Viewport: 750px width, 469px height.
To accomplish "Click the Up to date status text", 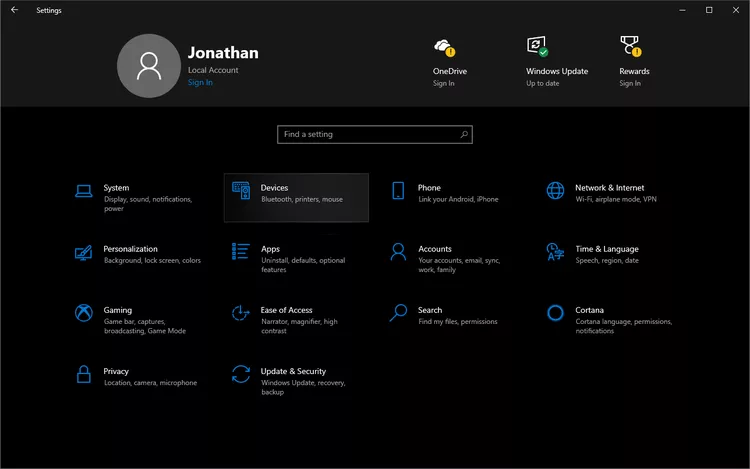I will coord(542,83).
